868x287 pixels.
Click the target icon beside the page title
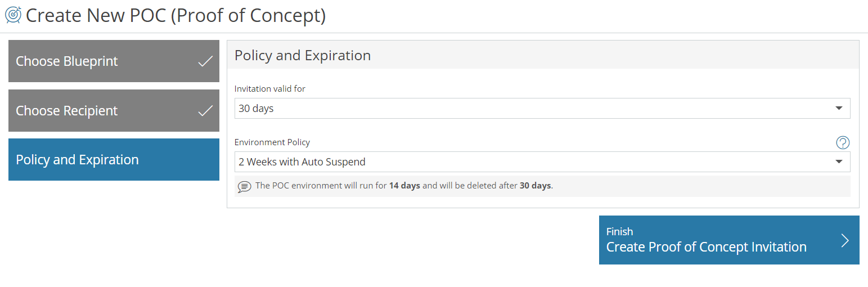[14, 15]
